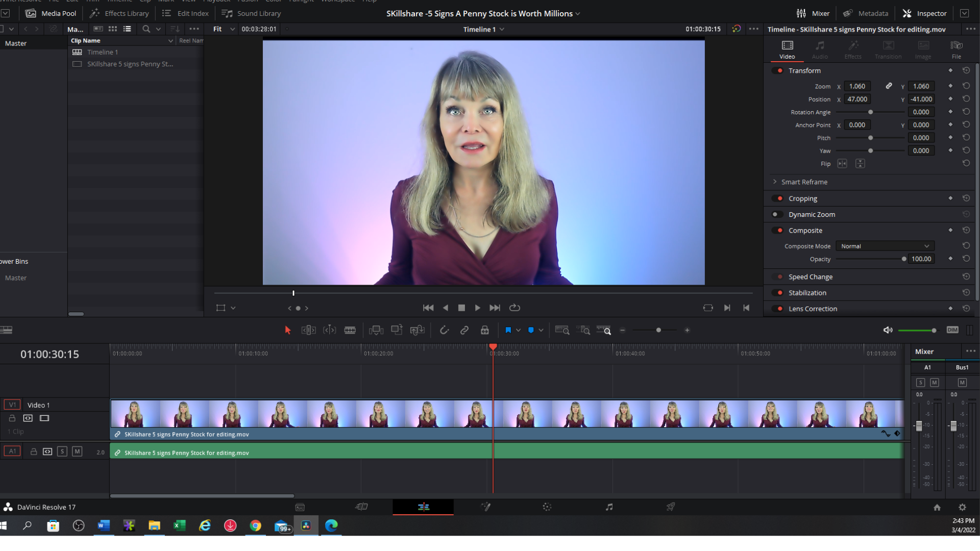Viewport: 980px width, 551px height.
Task: Click Match Frame icon under viewer
Action: click(x=708, y=308)
